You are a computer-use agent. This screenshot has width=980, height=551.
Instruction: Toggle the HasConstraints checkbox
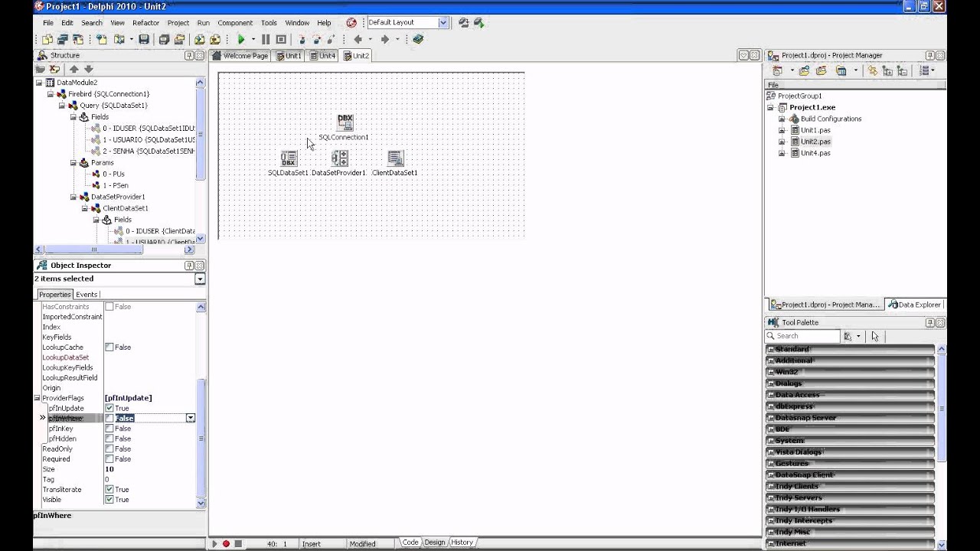(x=109, y=307)
